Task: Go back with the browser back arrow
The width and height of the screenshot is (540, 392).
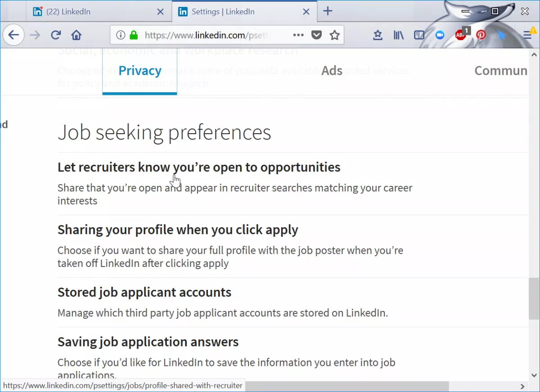Action: coord(14,35)
